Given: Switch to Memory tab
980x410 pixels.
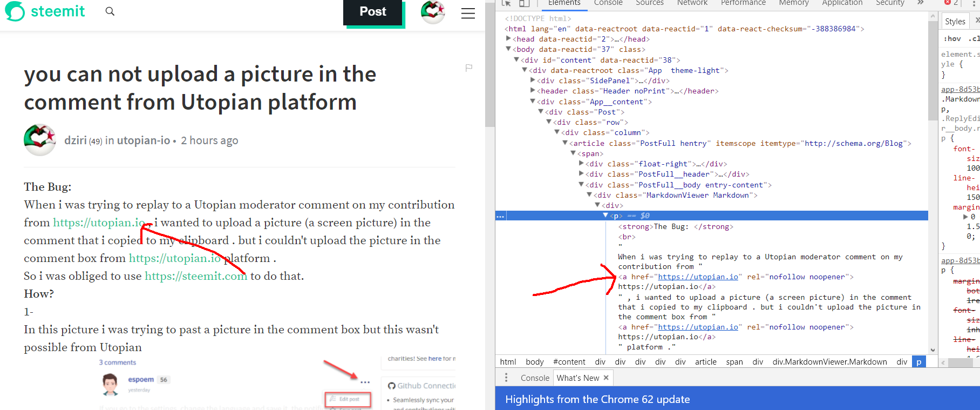Looking at the screenshot, I should tap(794, 3).
